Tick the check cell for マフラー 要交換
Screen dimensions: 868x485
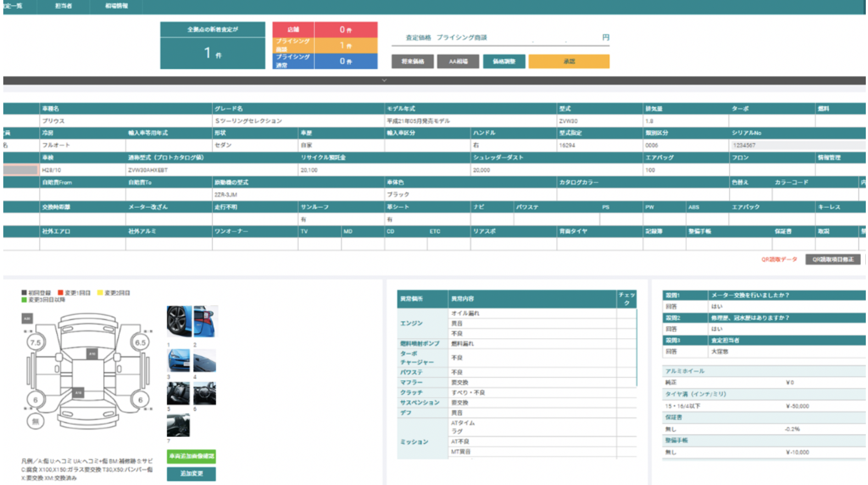coord(626,382)
